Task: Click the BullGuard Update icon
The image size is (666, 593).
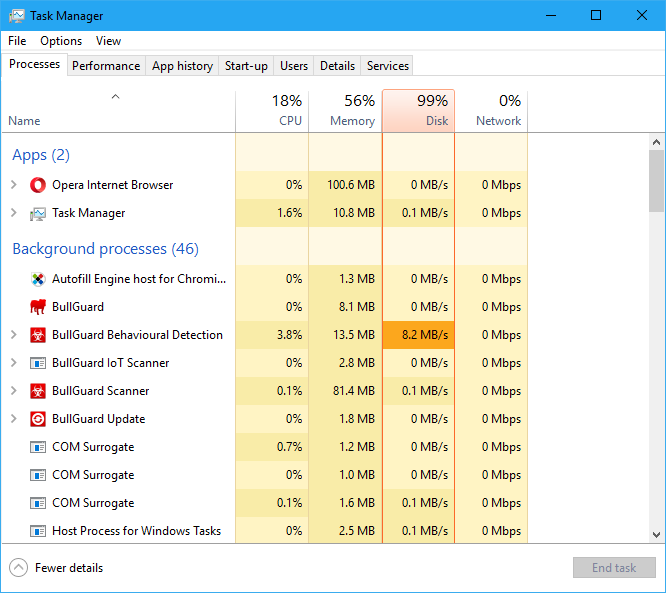Action: (x=38, y=419)
